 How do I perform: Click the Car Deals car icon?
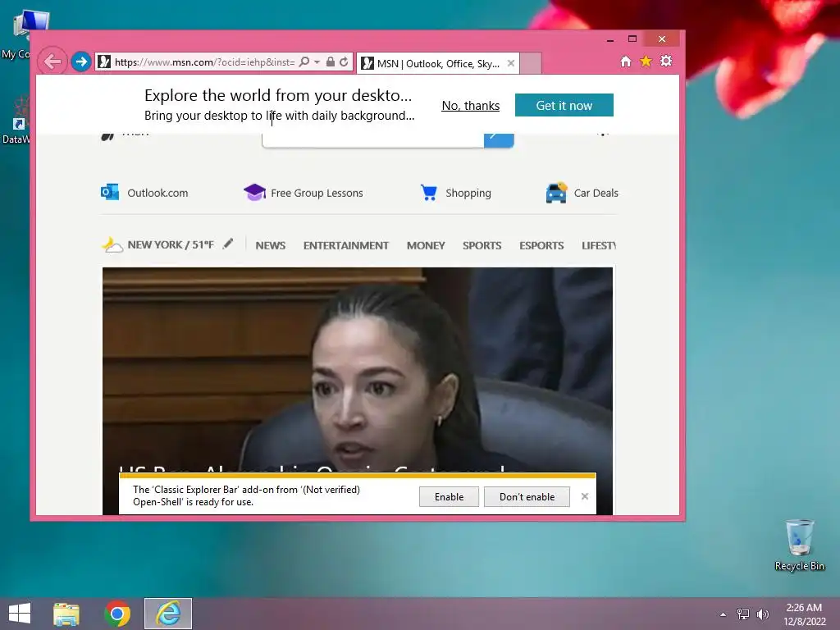[556, 192]
